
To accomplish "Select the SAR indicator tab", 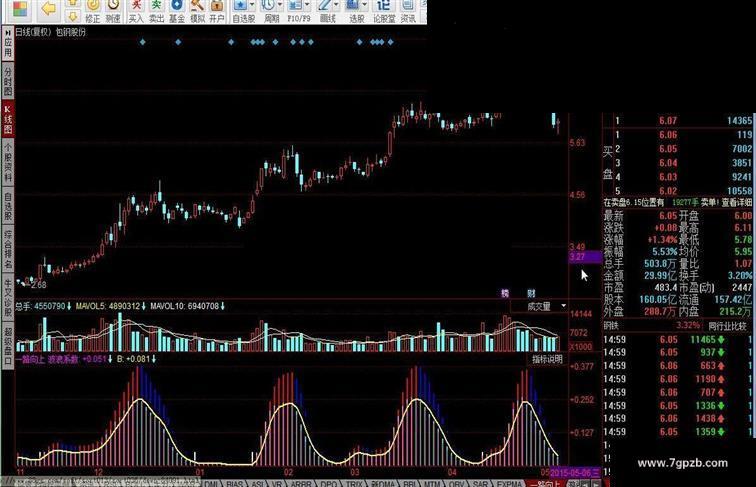I will pyautogui.click(x=480, y=483).
